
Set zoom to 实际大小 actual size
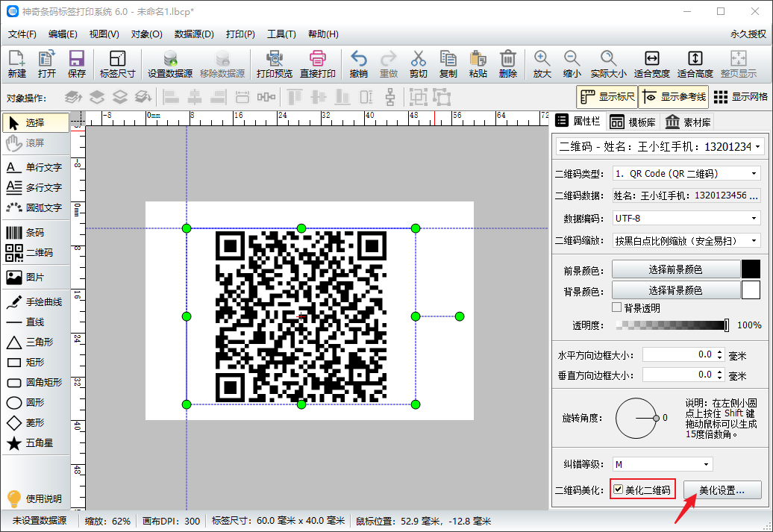click(x=608, y=64)
